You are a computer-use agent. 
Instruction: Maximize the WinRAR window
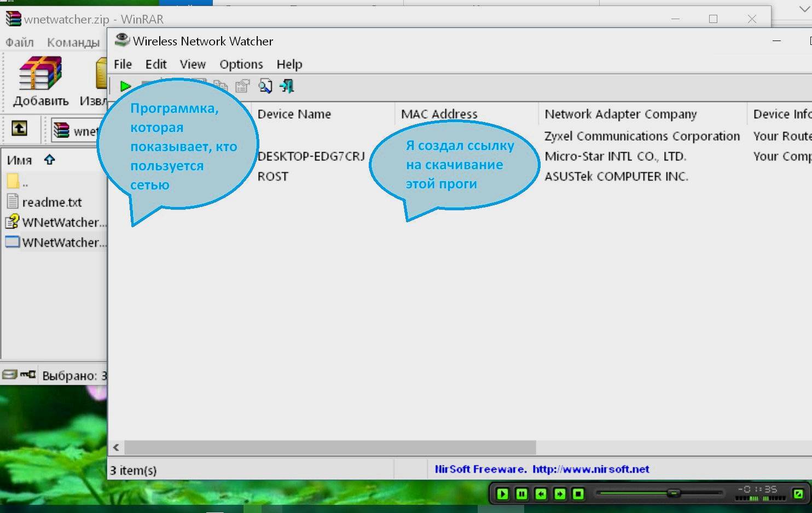coord(713,19)
